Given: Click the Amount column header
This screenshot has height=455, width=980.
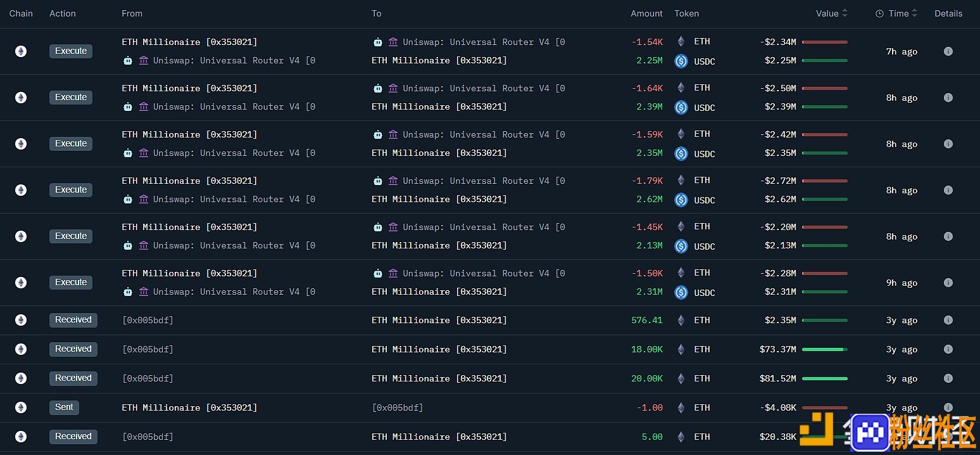Looking at the screenshot, I should [646, 13].
